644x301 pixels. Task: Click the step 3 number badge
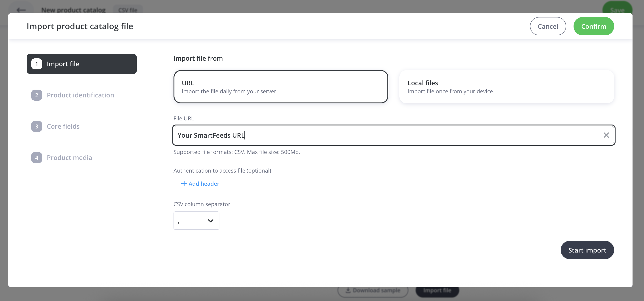[37, 126]
